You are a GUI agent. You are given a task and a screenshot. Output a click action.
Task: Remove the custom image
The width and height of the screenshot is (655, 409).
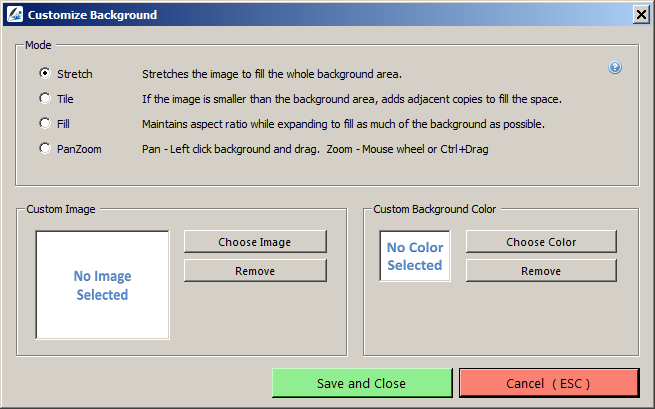pyautogui.click(x=255, y=271)
